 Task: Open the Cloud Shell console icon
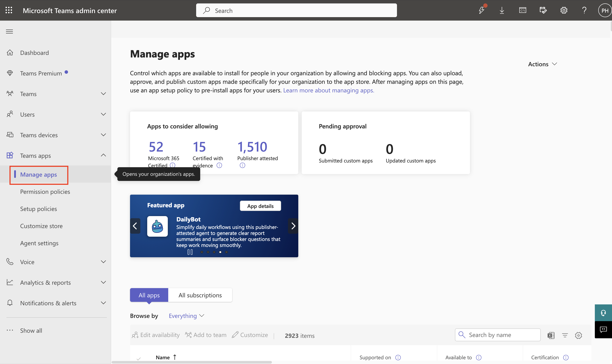point(522,10)
